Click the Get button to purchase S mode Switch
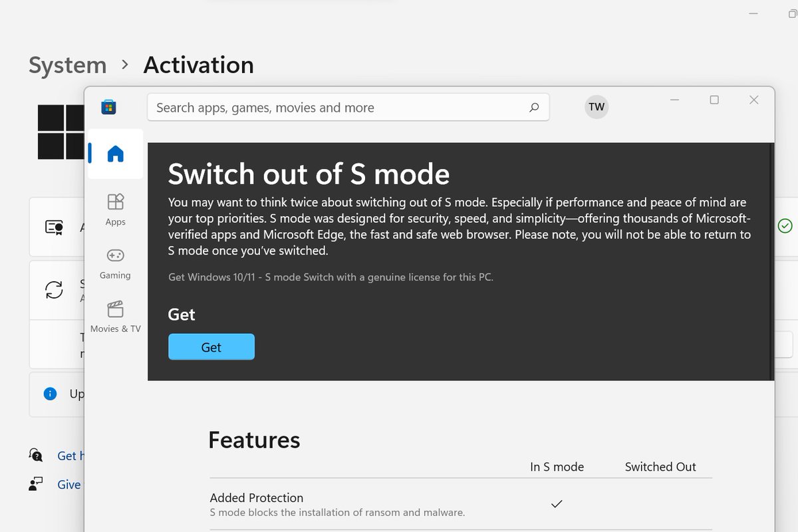798x532 pixels. click(x=211, y=346)
